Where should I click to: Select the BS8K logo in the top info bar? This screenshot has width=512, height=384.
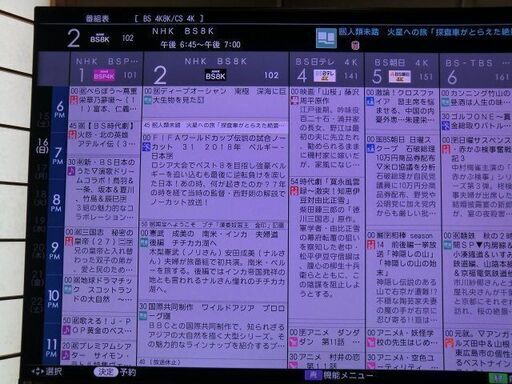coord(99,39)
